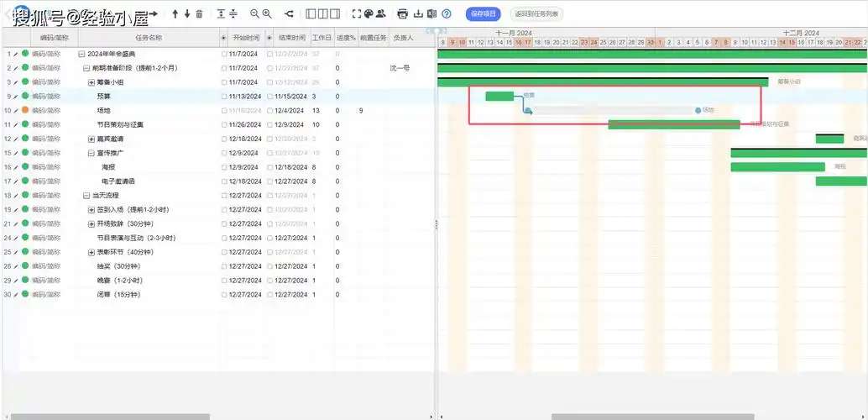Viewport: 868px width, 420px height.
Task: Click the orange status dot on row 10
Action: 25,110
